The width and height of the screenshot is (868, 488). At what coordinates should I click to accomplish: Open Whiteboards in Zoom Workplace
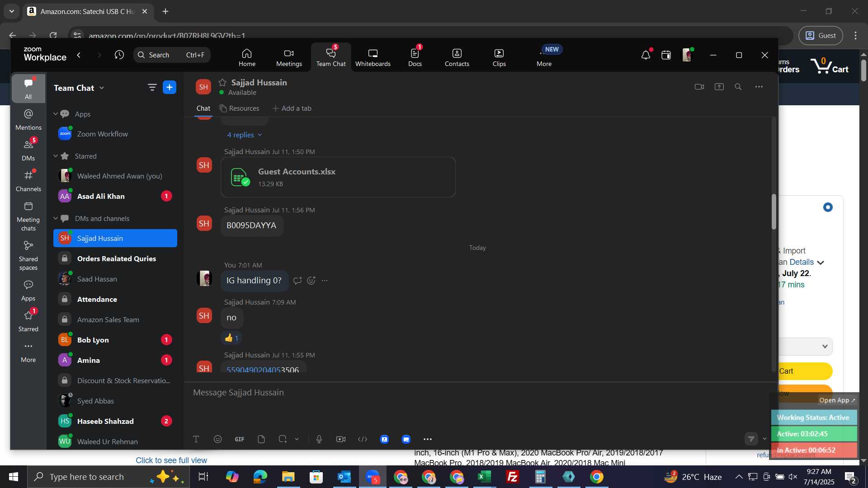click(x=373, y=57)
